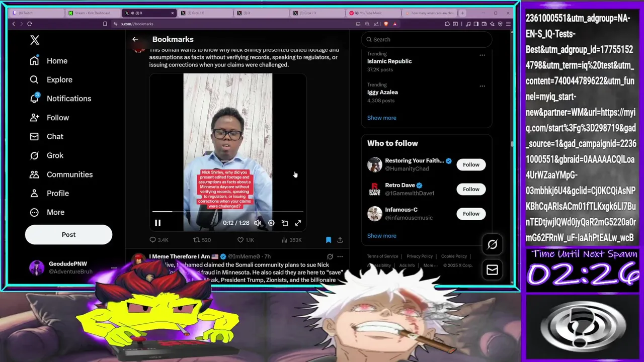This screenshot has width=644, height=362.
Task: Go back from Bookmarks with the arrow
Action: [x=135, y=39]
